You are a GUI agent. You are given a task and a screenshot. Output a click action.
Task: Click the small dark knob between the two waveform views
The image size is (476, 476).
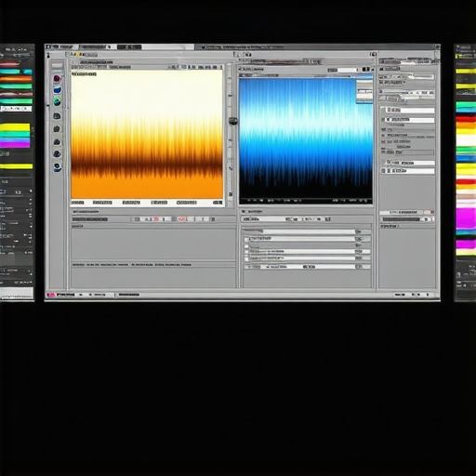pos(233,121)
